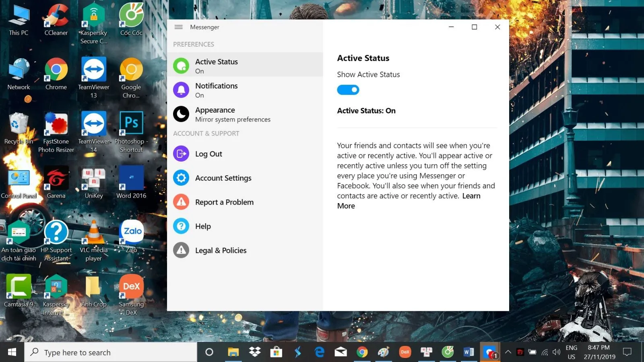Open Mail app from taskbar
Viewport: 644px width, 362px height.
341,352
